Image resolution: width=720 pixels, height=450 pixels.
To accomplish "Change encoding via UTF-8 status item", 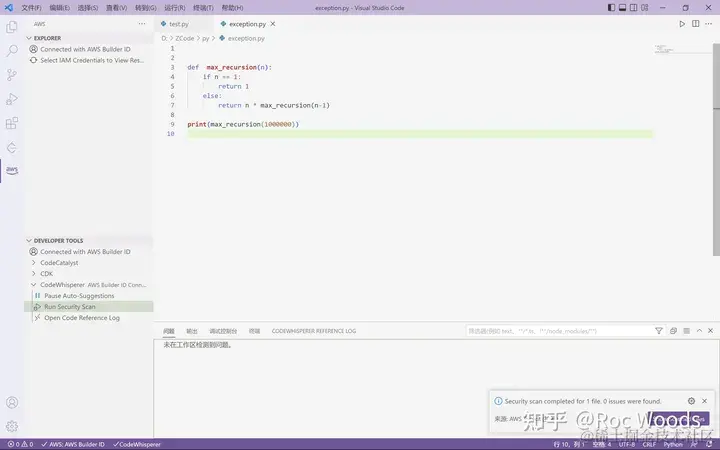I will [627, 444].
